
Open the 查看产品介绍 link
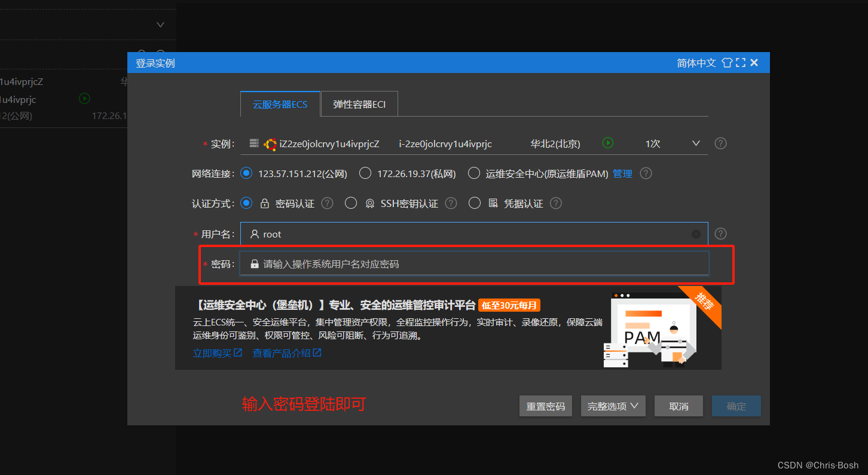[287, 353]
